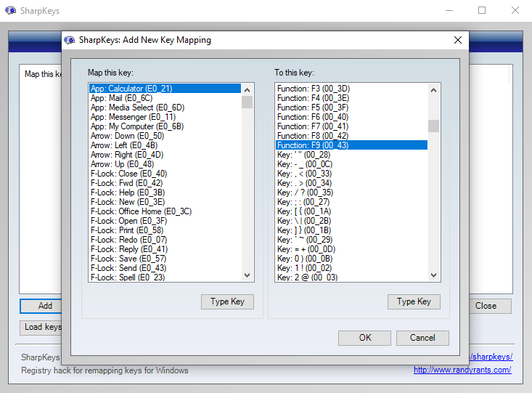
Task: Choose Function: F3 (00_3D) in the right list
Action: pos(351,89)
